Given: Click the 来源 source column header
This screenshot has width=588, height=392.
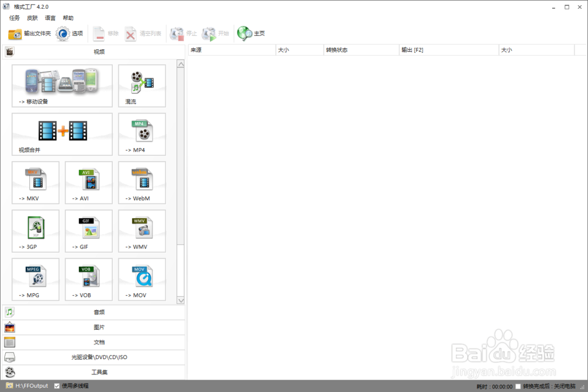Looking at the screenshot, I should pos(232,50).
